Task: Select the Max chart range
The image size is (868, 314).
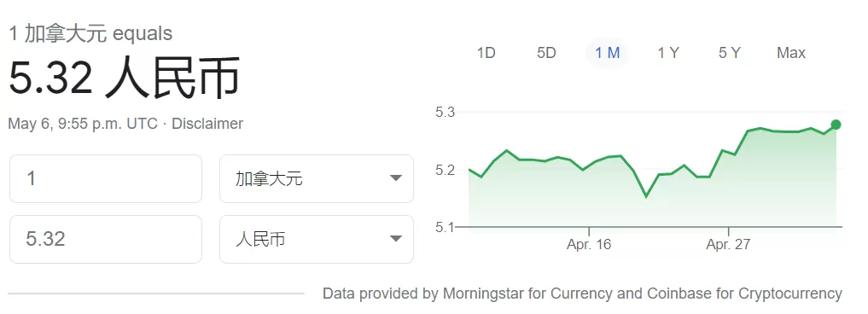Action: coord(791,53)
